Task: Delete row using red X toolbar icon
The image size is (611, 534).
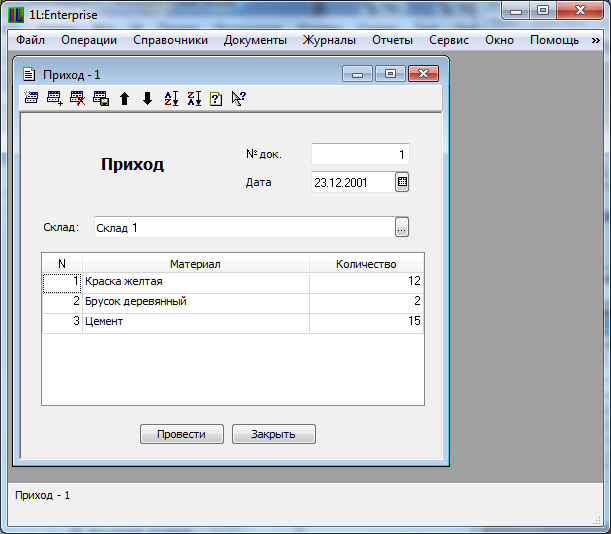Action: point(77,98)
